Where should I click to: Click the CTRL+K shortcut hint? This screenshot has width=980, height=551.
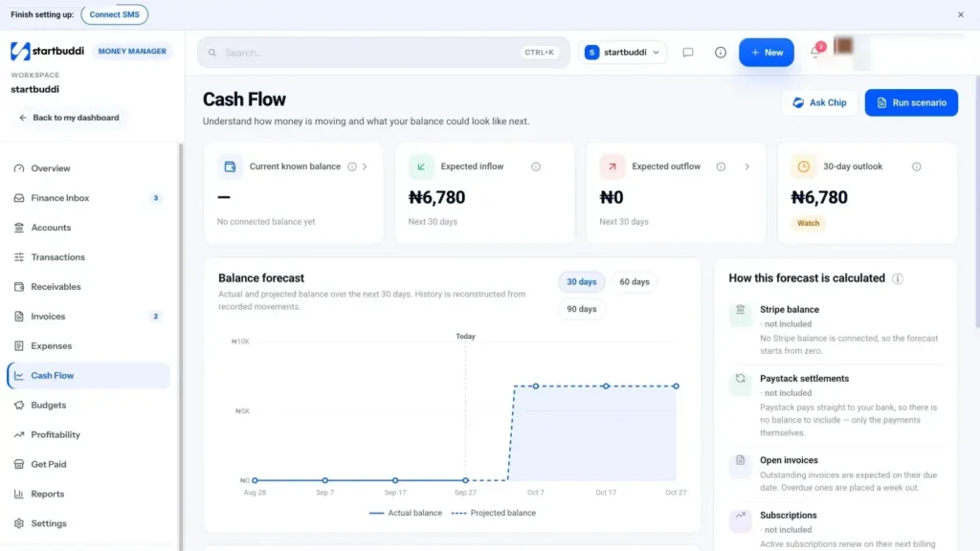(539, 53)
